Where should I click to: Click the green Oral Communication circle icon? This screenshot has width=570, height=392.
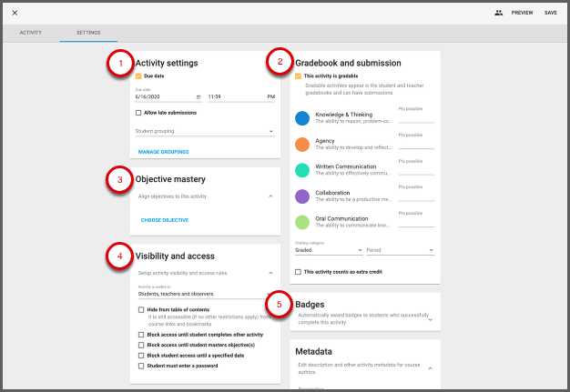click(302, 222)
